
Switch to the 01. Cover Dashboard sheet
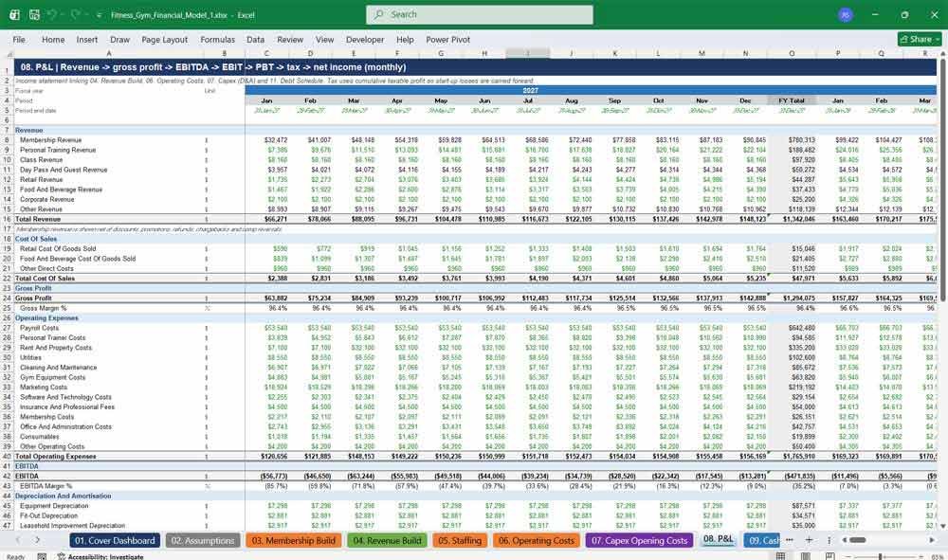pyautogui.click(x=115, y=541)
